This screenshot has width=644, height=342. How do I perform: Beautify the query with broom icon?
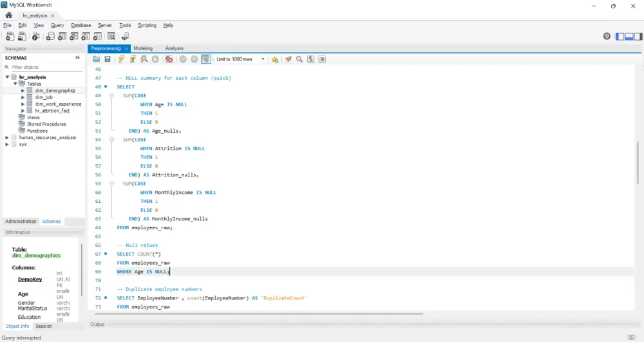pos(289,59)
